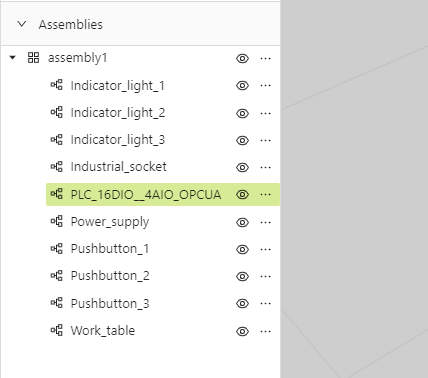This screenshot has width=428, height=378.
Task: Toggle visibility of Pushbutton_1
Action: click(242, 249)
